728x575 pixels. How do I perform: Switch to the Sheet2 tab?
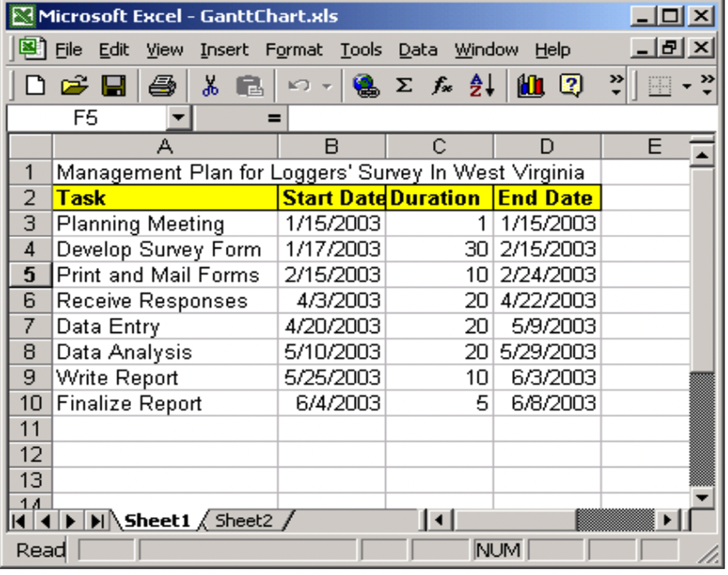pyautogui.click(x=244, y=519)
